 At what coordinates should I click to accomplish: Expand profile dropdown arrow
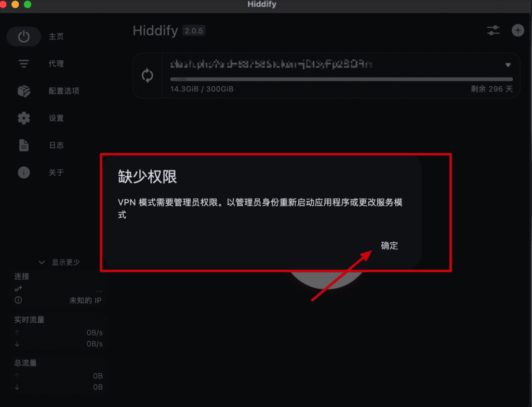point(508,65)
